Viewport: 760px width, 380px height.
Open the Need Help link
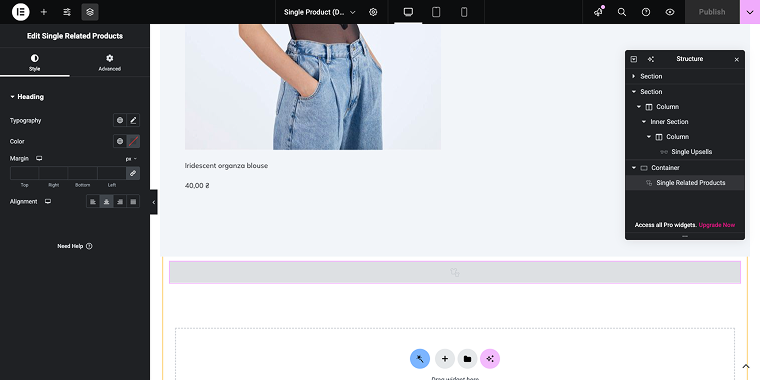(75, 246)
